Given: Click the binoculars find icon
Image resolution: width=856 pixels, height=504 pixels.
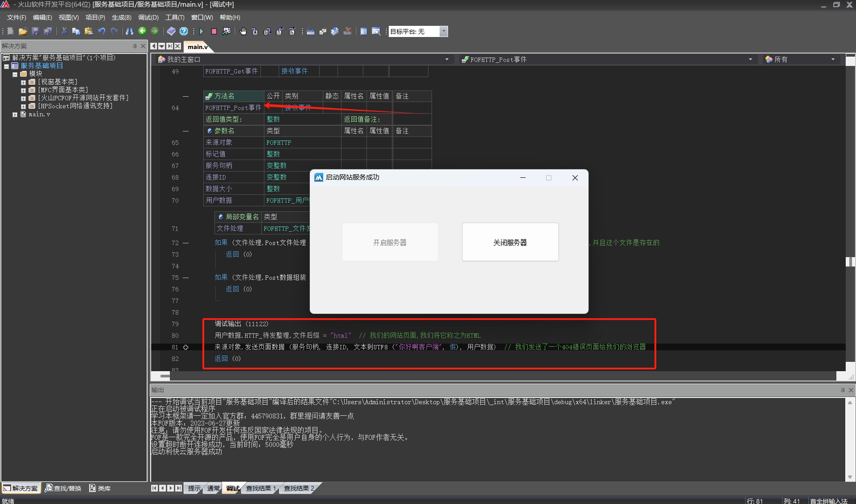Looking at the screenshot, I should tap(130, 31).
